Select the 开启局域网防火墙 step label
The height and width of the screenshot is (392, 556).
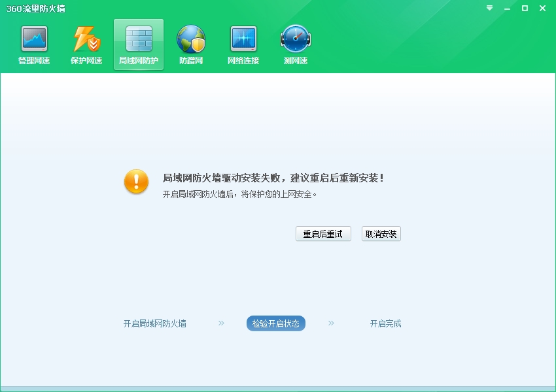pos(155,323)
